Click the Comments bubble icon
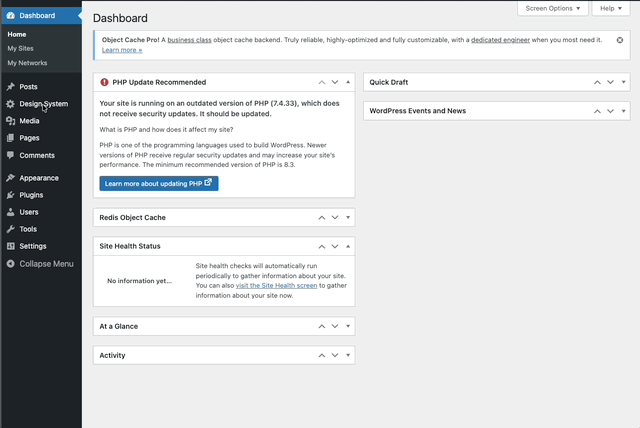 pyautogui.click(x=10, y=155)
